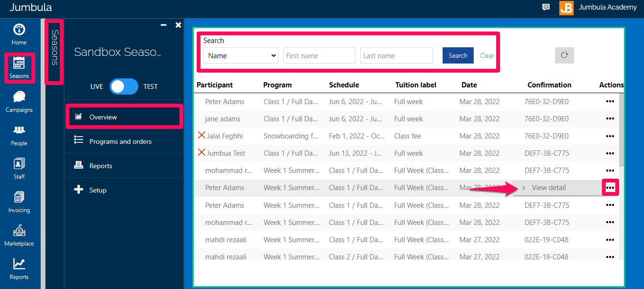Refresh the orders list
This screenshot has width=644, height=289.
click(565, 55)
